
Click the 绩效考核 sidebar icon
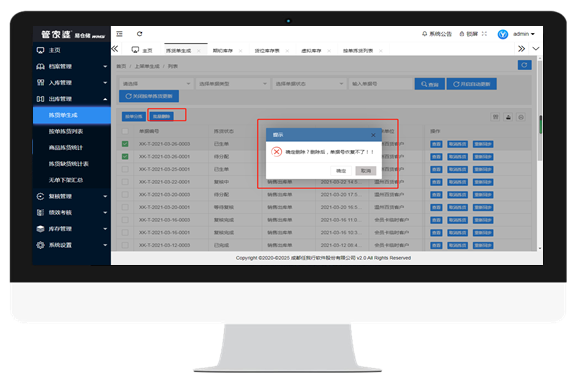40,212
